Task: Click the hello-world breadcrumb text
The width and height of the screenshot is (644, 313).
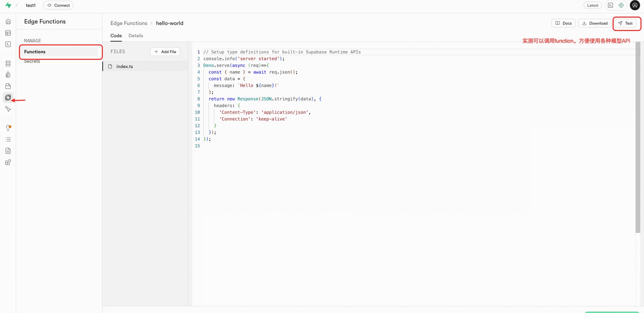Action: point(169,23)
